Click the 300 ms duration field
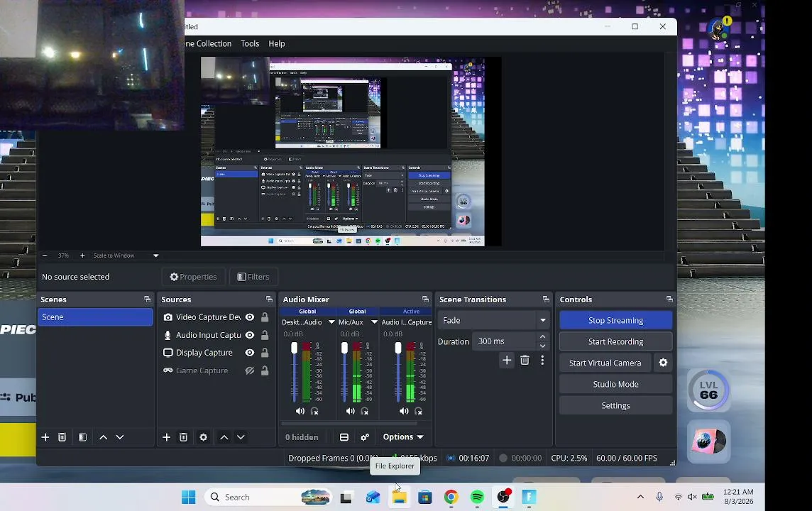Screen dimensions: 812x511 coord(505,341)
